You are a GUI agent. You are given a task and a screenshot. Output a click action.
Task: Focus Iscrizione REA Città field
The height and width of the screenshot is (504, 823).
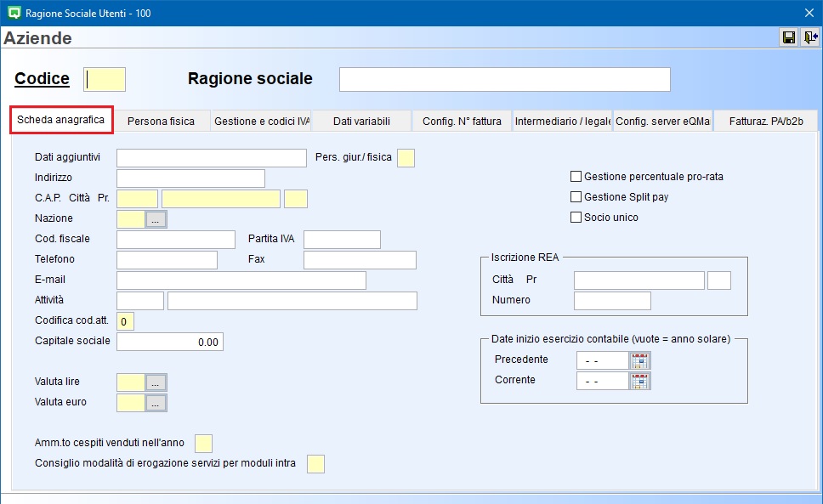(639, 280)
